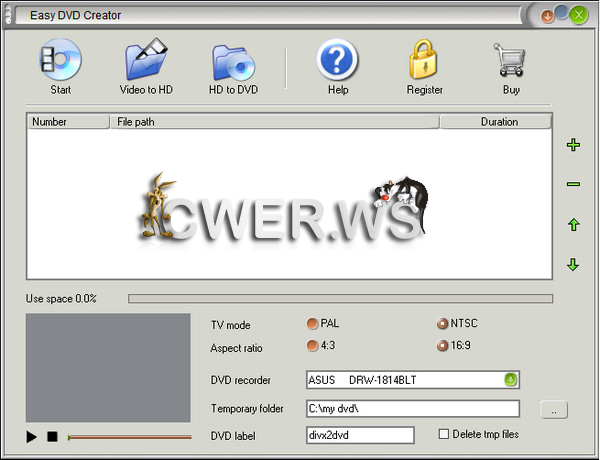Select PAL TV mode

[313, 324]
